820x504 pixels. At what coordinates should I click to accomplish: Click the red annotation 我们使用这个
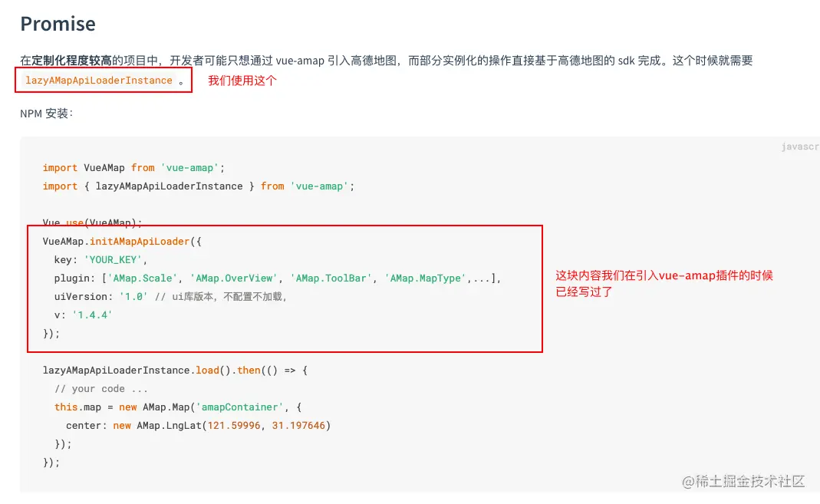[242, 81]
